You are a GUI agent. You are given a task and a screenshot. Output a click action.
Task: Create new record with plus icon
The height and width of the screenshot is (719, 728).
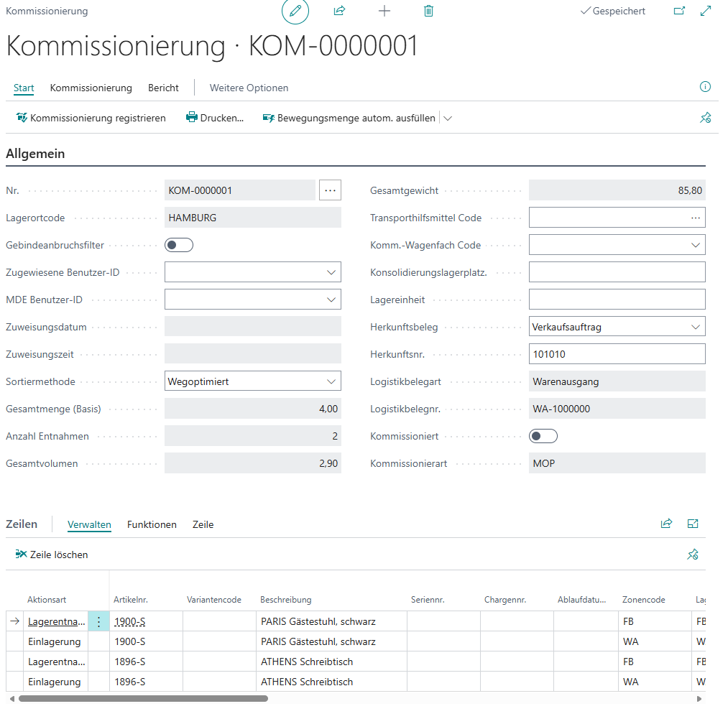point(384,11)
